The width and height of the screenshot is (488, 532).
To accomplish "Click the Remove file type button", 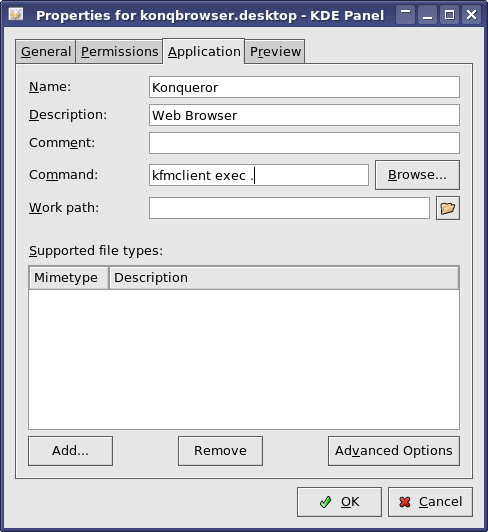I will tap(220, 451).
